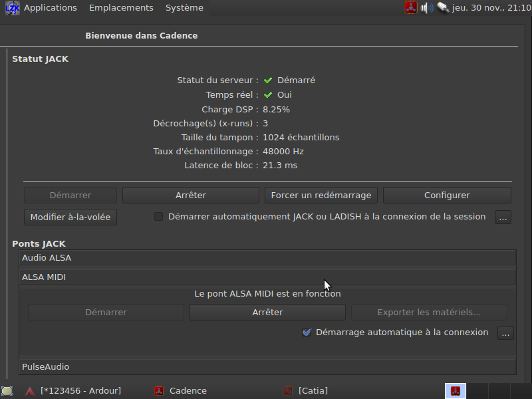The width and height of the screenshot is (532, 399).
Task: Expand the Audio ALSA bridge section
Action: point(268,258)
